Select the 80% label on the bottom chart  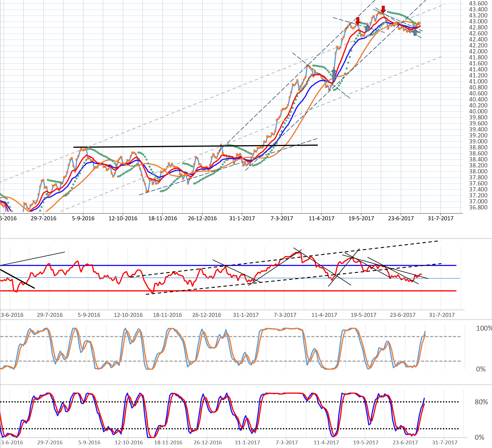(481, 402)
